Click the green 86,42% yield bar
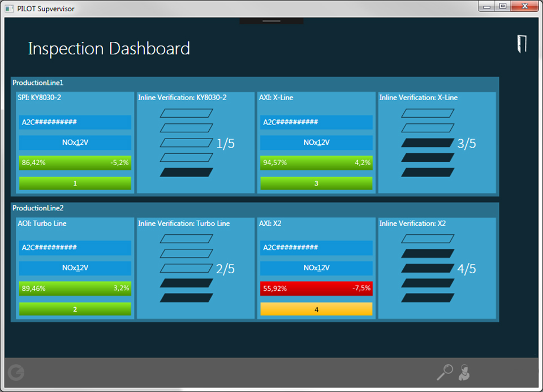 click(x=75, y=163)
